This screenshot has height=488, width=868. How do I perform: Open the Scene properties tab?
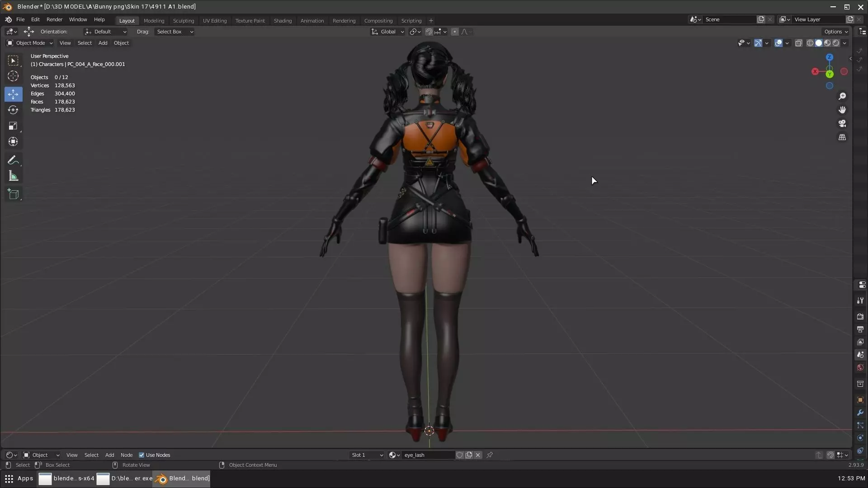coord(860,355)
